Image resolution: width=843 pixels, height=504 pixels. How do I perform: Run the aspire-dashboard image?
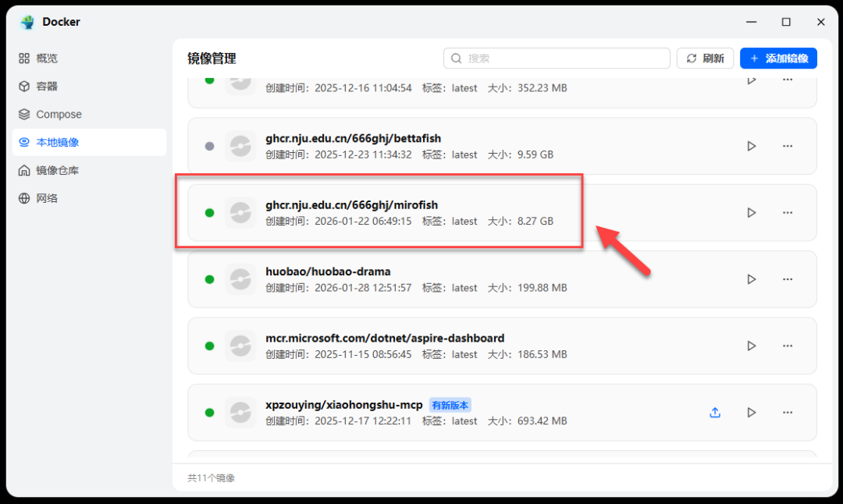pos(752,346)
